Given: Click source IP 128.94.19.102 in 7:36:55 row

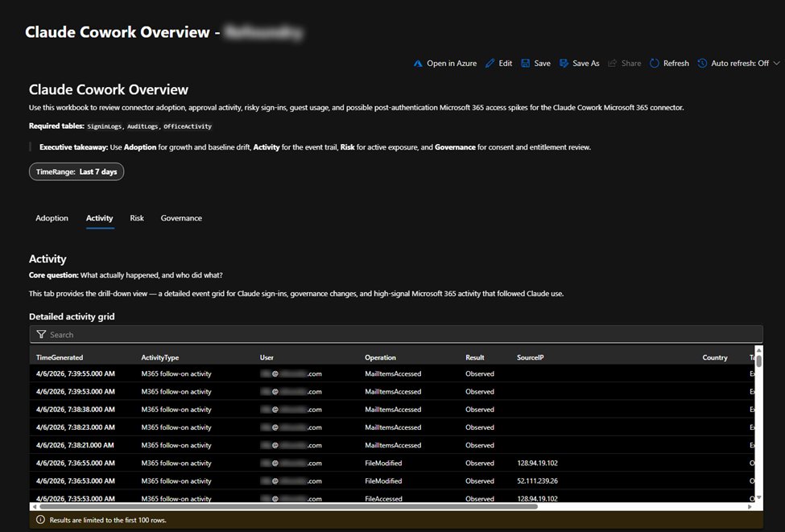Looking at the screenshot, I should coord(537,464).
